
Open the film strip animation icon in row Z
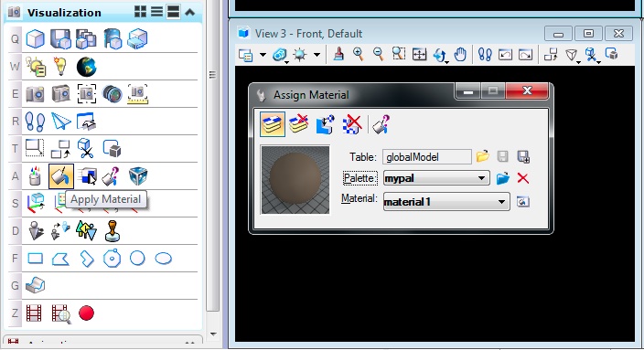tap(34, 313)
